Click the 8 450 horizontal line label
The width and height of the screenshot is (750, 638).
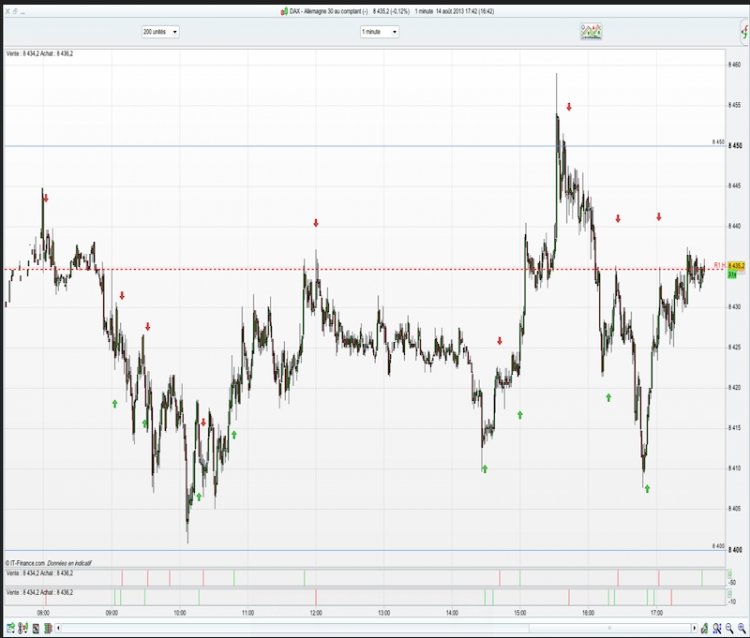[x=718, y=142]
